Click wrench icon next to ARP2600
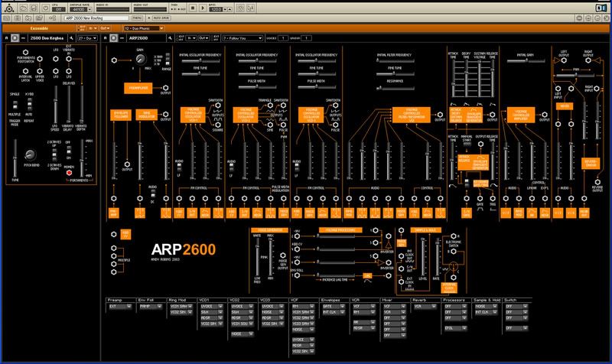This screenshot has height=364, width=612. (170, 38)
